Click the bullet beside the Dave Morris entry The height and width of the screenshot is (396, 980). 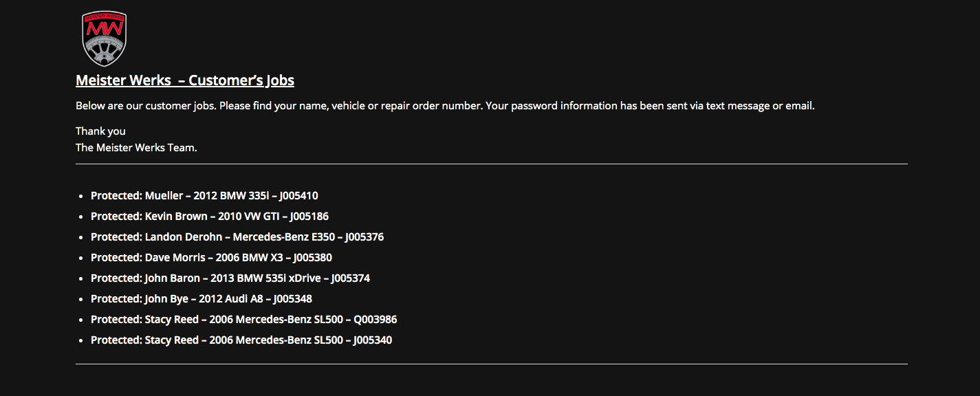82,258
